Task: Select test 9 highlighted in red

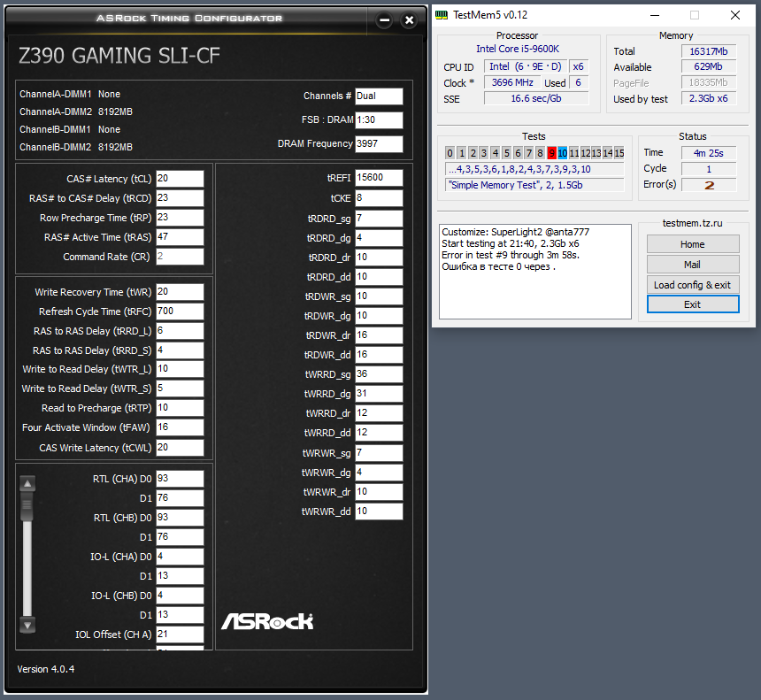Action: tap(551, 153)
